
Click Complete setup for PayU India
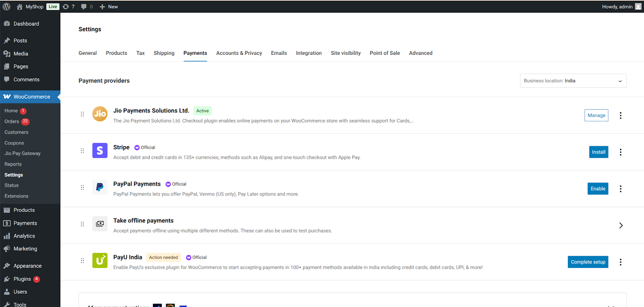[588, 262]
